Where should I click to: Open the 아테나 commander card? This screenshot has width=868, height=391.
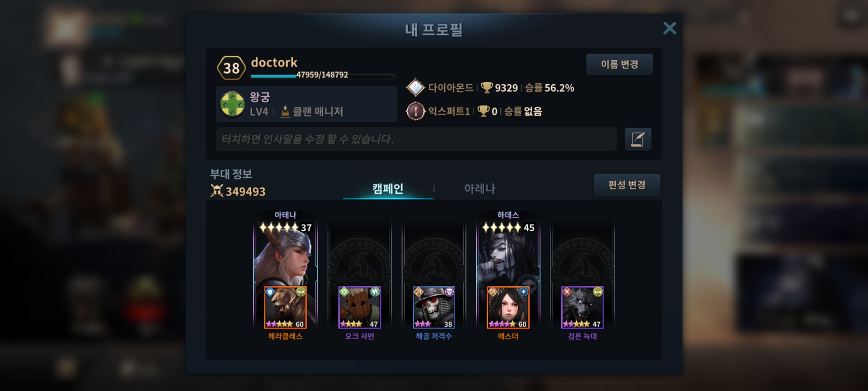tap(285, 253)
